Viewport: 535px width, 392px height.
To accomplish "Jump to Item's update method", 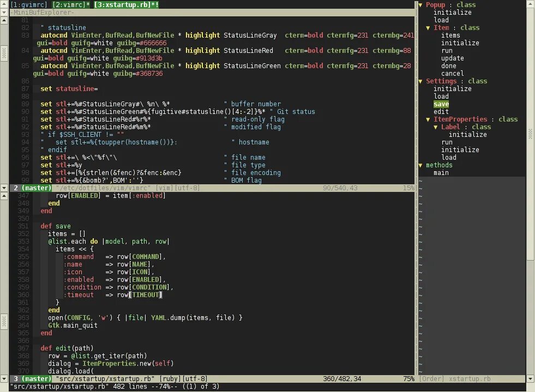I will tap(453, 58).
